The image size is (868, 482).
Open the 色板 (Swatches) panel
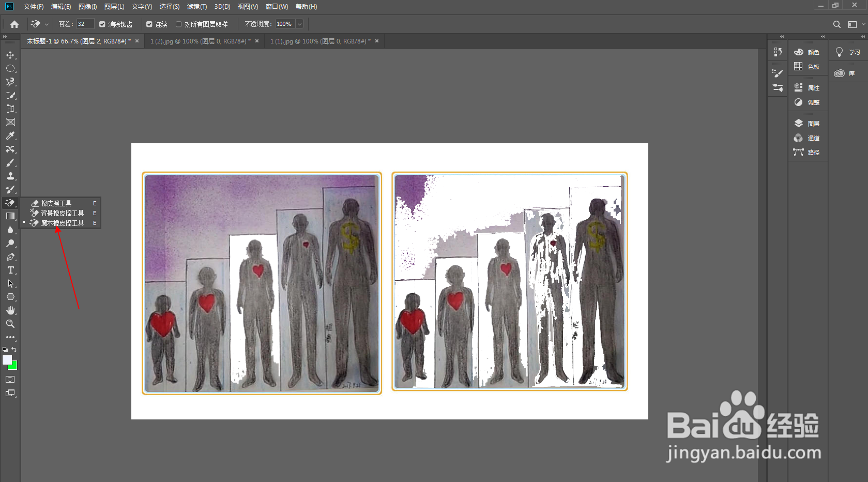(808, 67)
